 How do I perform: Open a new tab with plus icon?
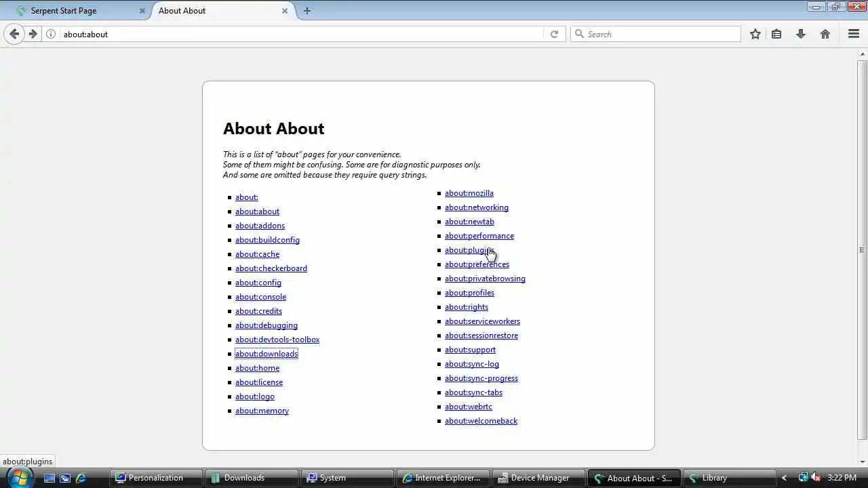click(307, 11)
